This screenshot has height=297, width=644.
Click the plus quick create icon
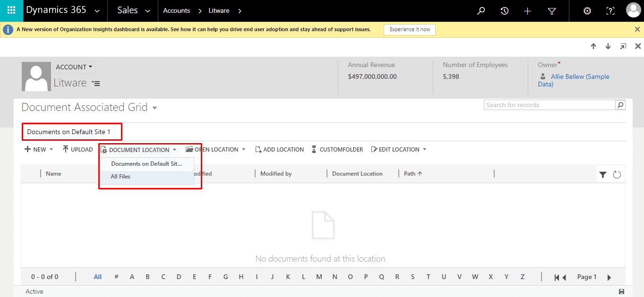(x=528, y=11)
